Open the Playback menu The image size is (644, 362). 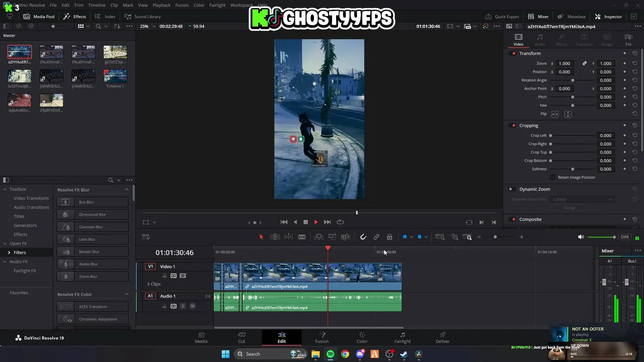pos(162,5)
